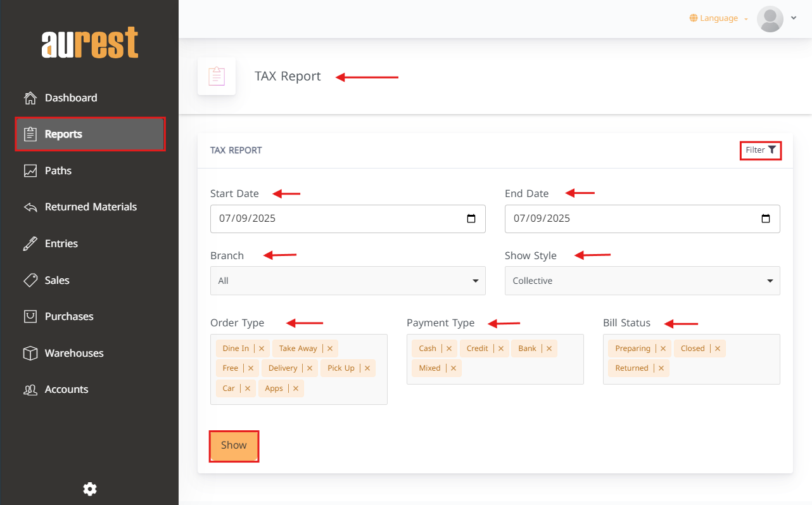Click the Filter funnel icon

[x=771, y=150]
